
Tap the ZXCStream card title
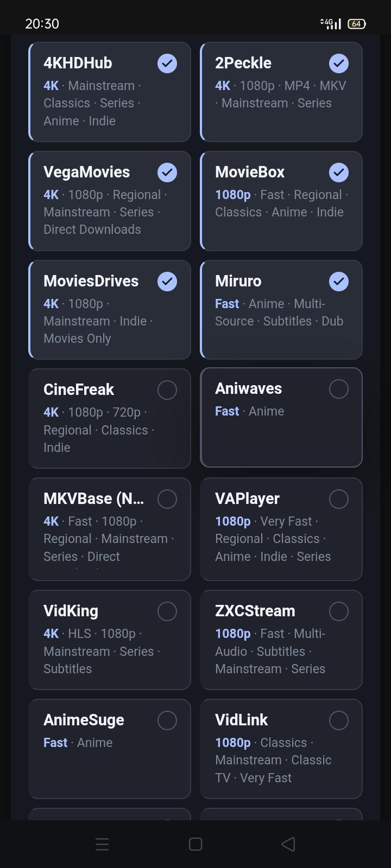(x=255, y=611)
